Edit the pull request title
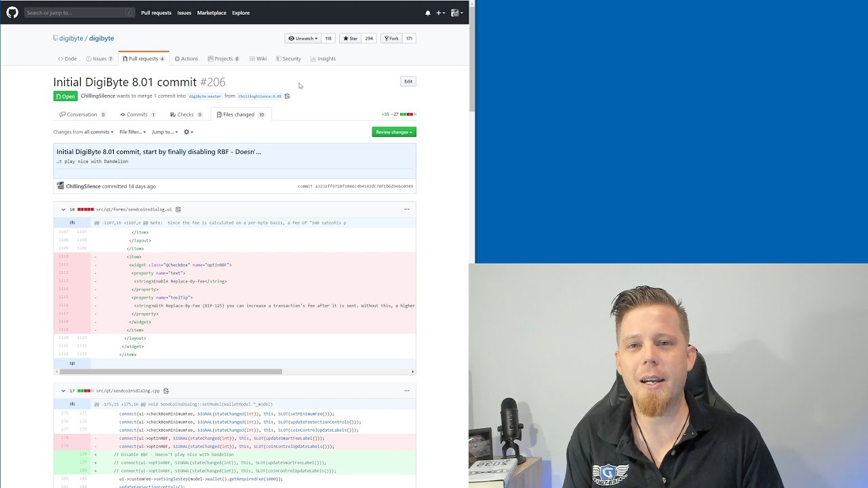The height and width of the screenshot is (488, 868). [x=408, y=81]
